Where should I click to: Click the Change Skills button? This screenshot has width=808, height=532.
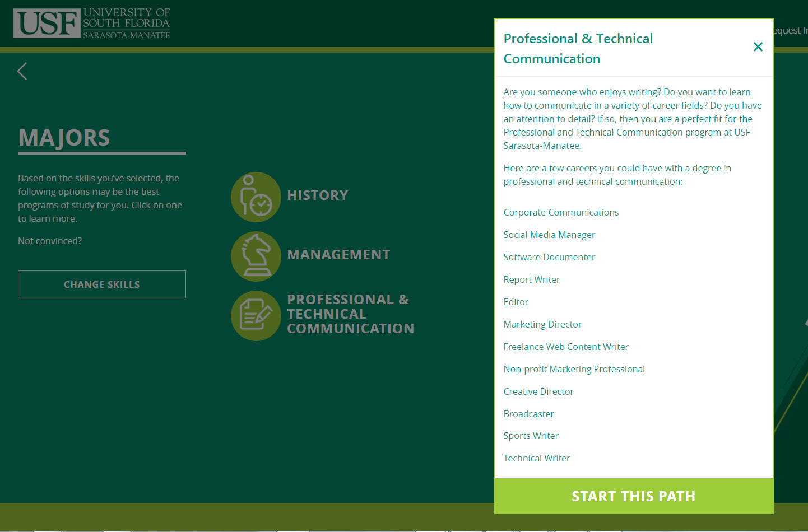(x=102, y=284)
